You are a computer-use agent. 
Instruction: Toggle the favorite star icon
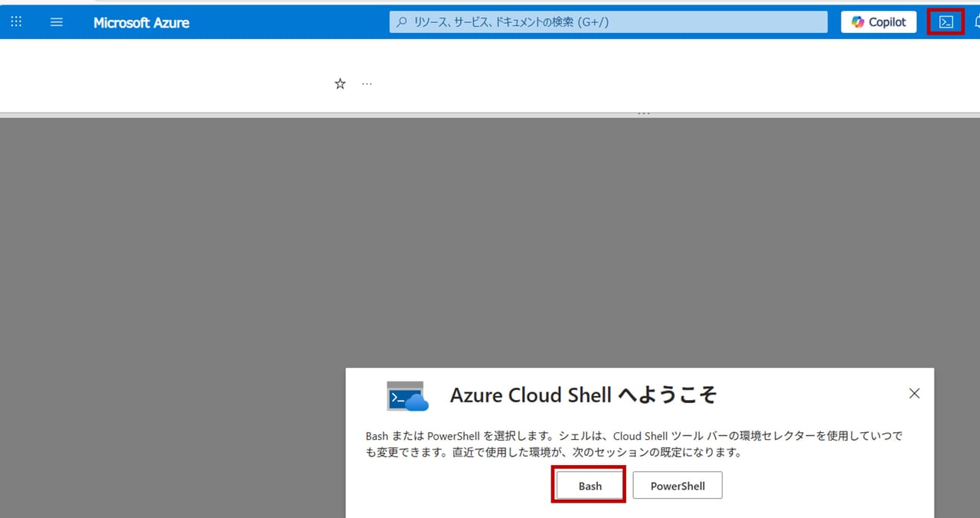pyautogui.click(x=340, y=84)
